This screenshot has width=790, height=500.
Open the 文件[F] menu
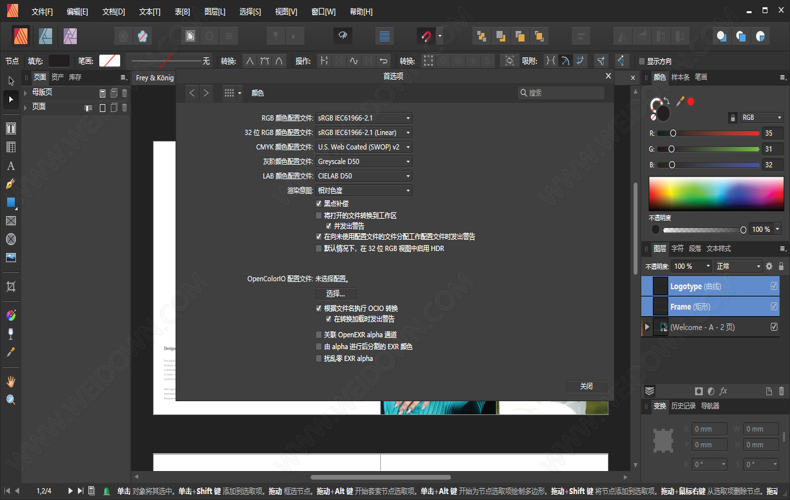click(42, 12)
